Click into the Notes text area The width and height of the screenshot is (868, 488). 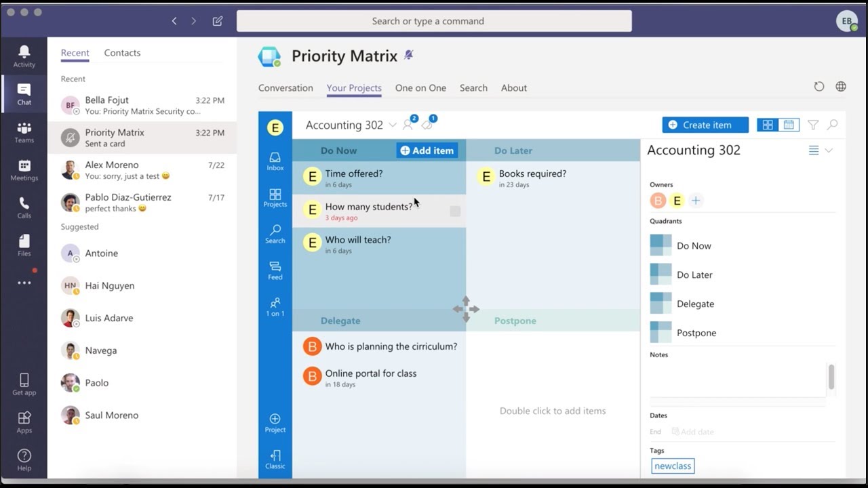coord(738,380)
